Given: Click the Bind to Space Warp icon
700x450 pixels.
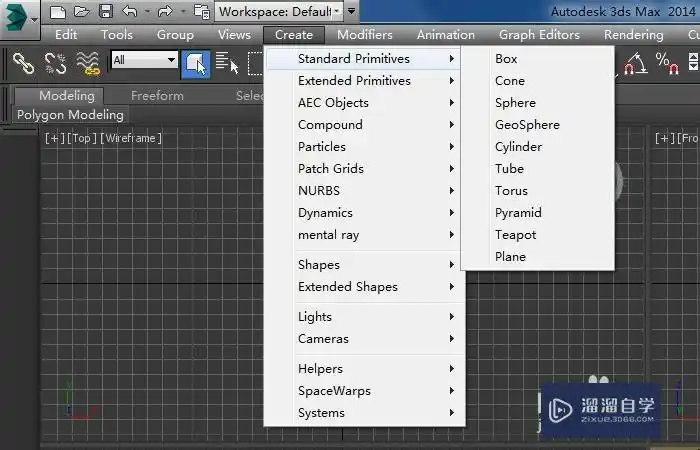Looking at the screenshot, I should [88, 63].
